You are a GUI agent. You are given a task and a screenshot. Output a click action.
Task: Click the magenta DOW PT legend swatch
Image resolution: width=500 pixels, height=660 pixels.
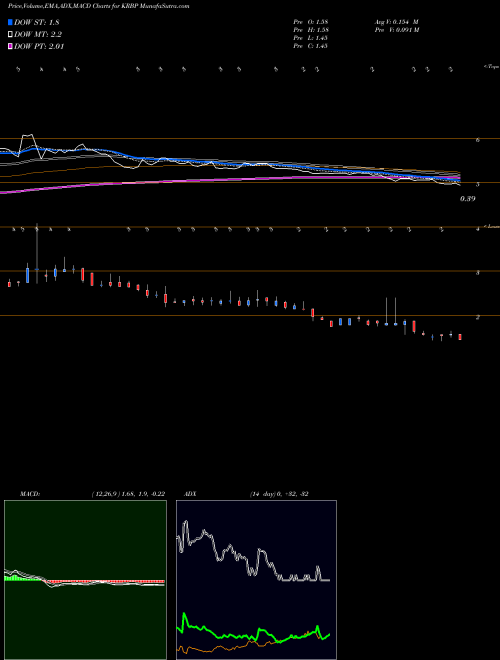point(11,46)
